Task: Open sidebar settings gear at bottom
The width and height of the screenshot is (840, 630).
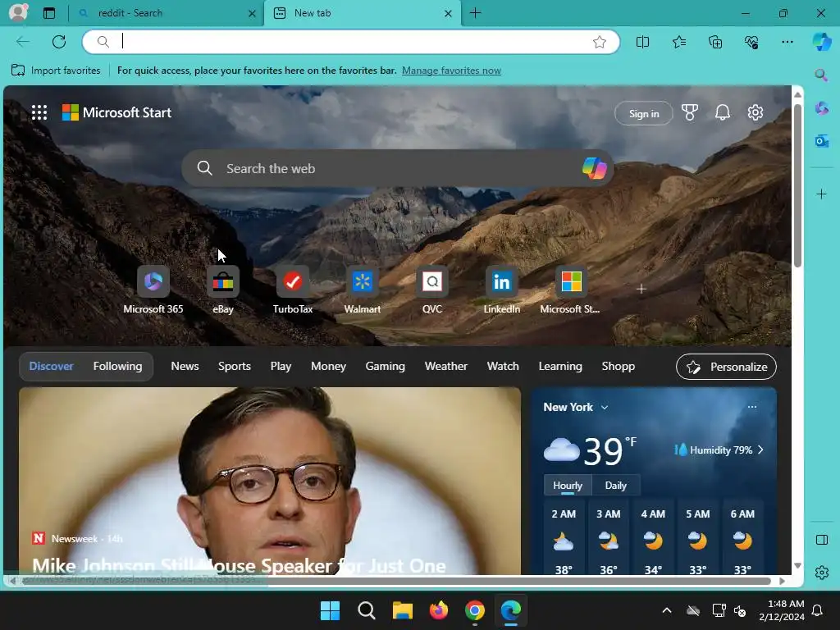Action: (x=821, y=573)
